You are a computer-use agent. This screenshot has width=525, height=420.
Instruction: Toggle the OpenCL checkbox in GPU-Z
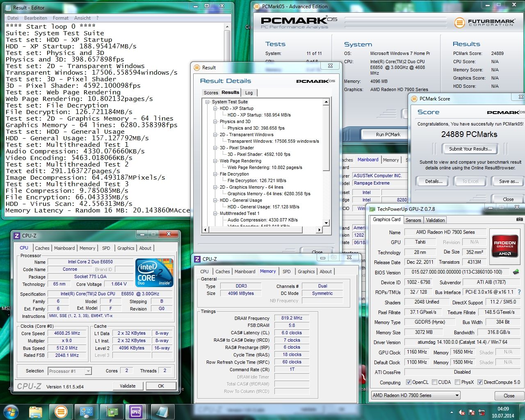tap(409, 382)
